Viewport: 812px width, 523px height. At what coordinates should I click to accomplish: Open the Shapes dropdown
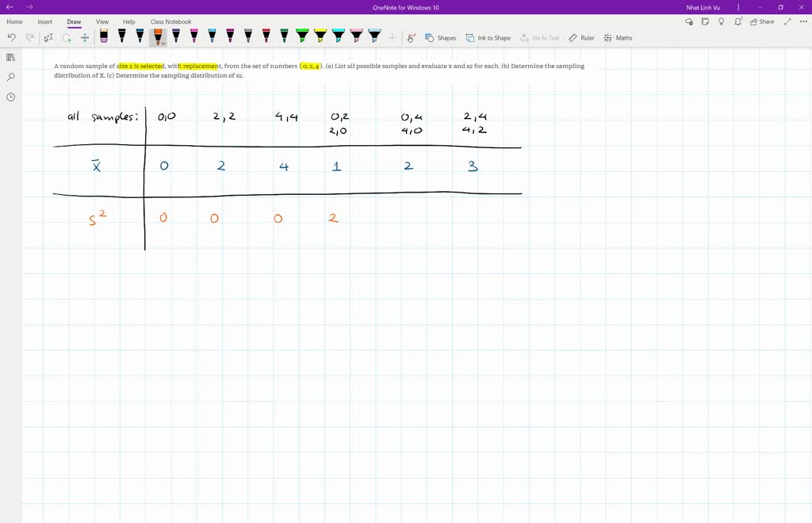[x=441, y=37]
